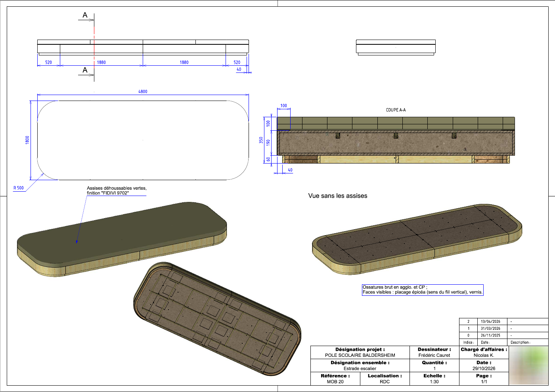Select the 3D view with green seat cushion
This screenshot has height=392, width=555.
[122, 240]
